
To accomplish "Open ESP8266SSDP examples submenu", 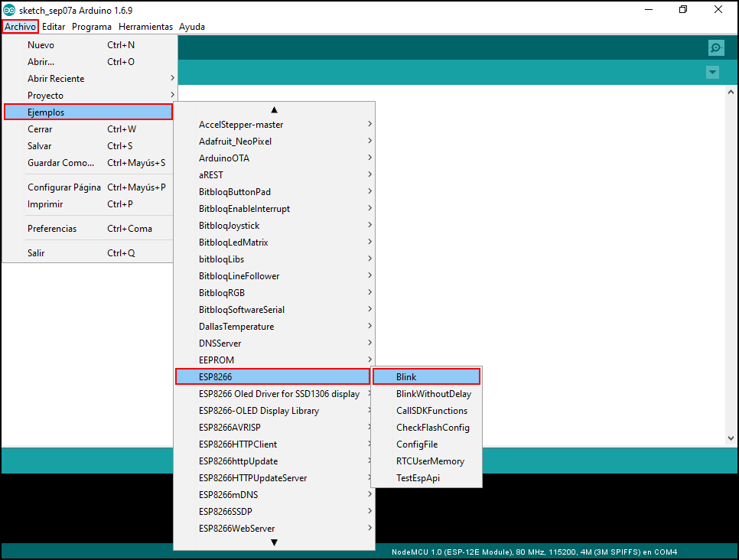I will coord(275,512).
